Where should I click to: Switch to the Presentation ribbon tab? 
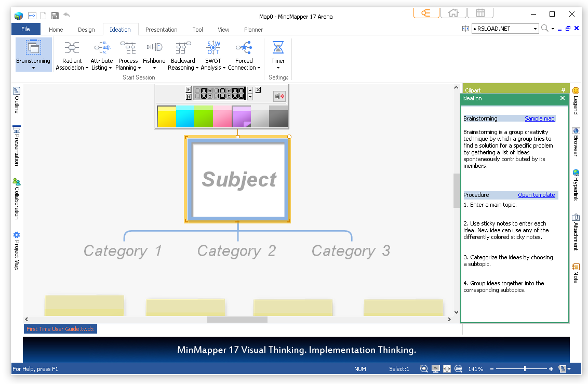coord(161,30)
